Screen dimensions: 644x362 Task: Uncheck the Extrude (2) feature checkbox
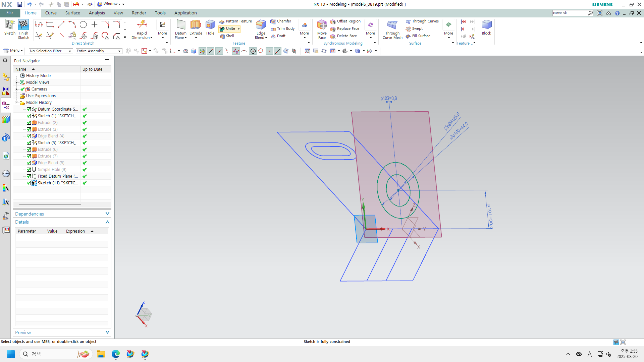click(x=29, y=123)
